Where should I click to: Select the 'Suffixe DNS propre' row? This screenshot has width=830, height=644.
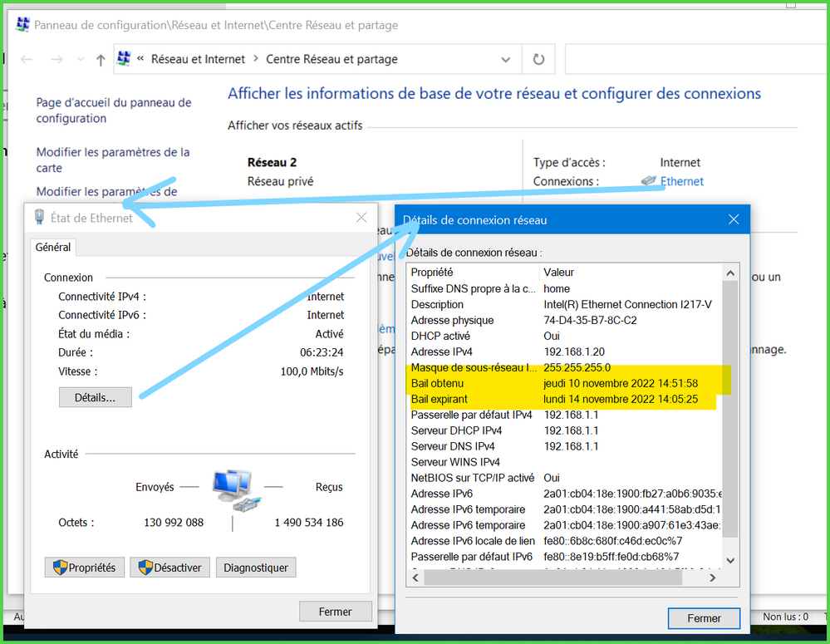[565, 288]
